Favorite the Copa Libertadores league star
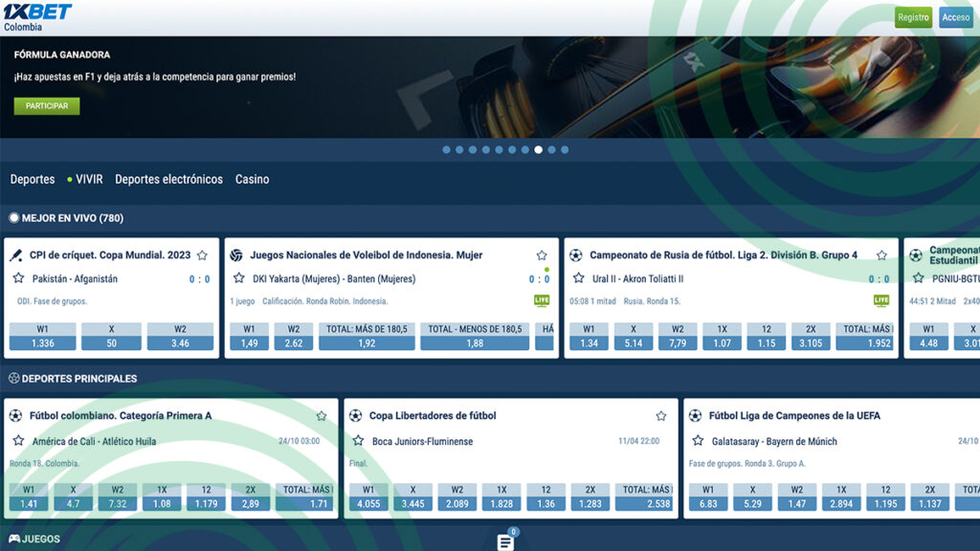Screen dimensions: 980x551 pos(661,416)
